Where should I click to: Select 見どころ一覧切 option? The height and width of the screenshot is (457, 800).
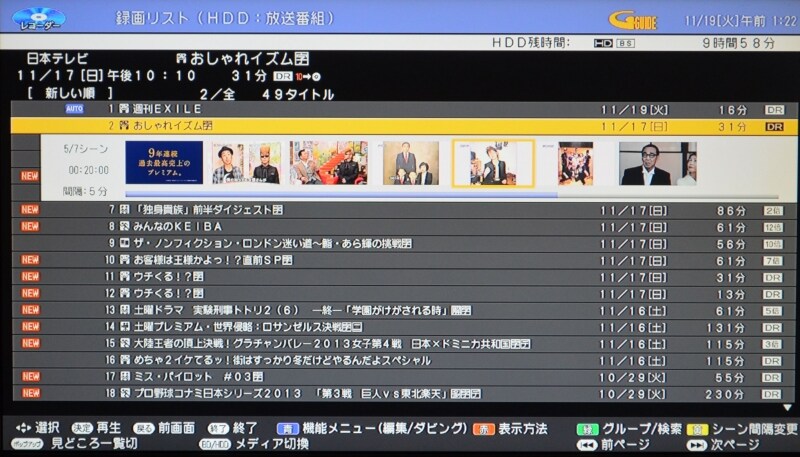(93, 444)
